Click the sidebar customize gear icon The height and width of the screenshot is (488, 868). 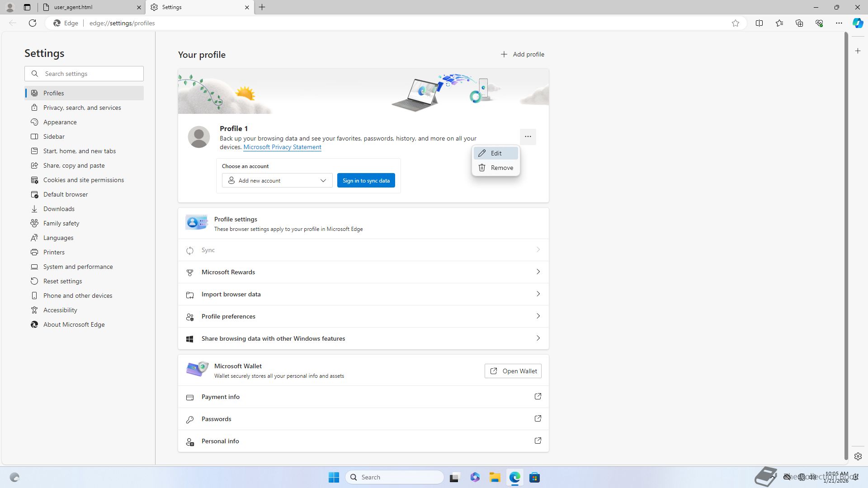858,456
